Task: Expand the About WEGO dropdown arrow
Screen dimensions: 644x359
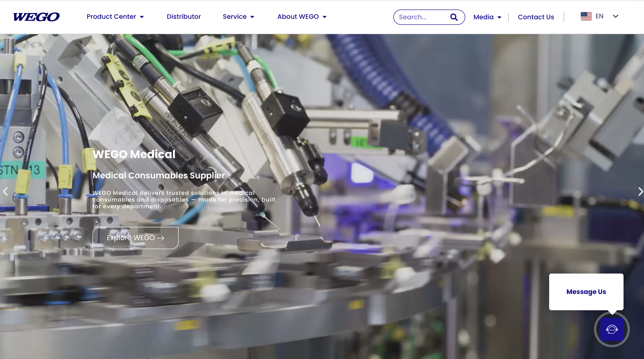Action: 325,17
